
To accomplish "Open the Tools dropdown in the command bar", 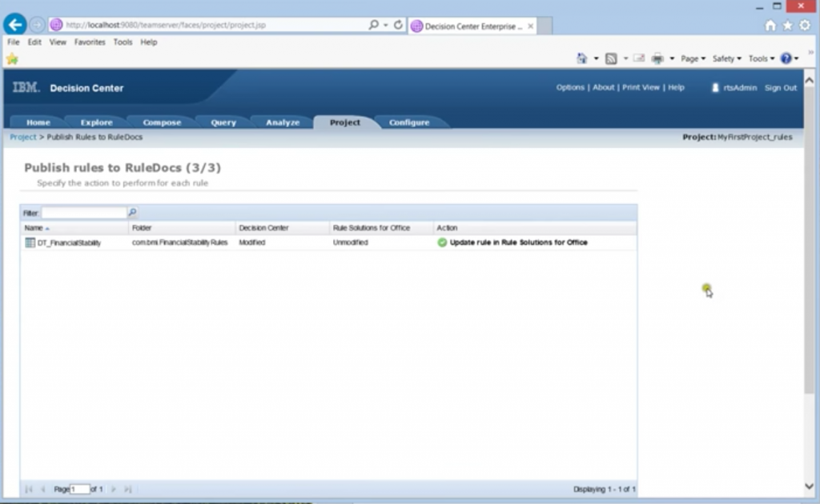I will 761,58.
